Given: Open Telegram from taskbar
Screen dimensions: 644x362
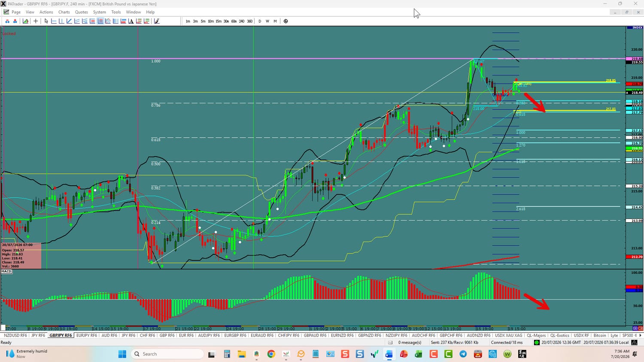Looking at the screenshot, I should (x=463, y=354).
